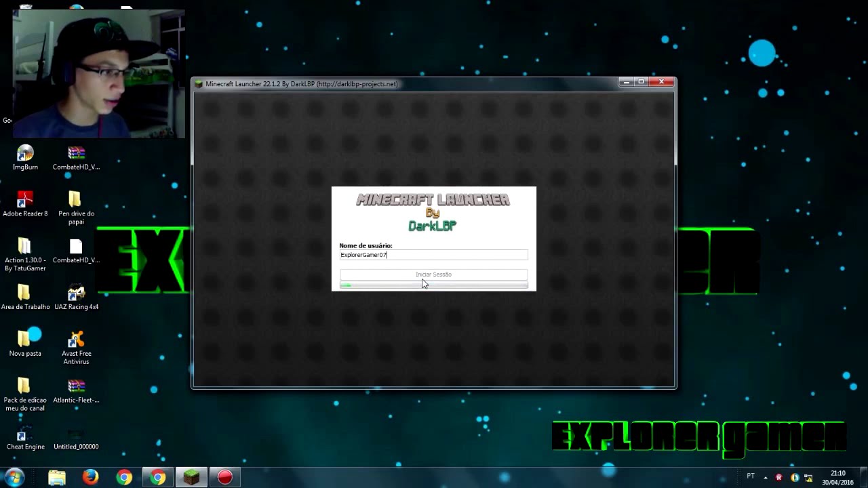Click the launcher login progress bar
This screenshot has height=488, width=868.
pyautogui.click(x=433, y=285)
